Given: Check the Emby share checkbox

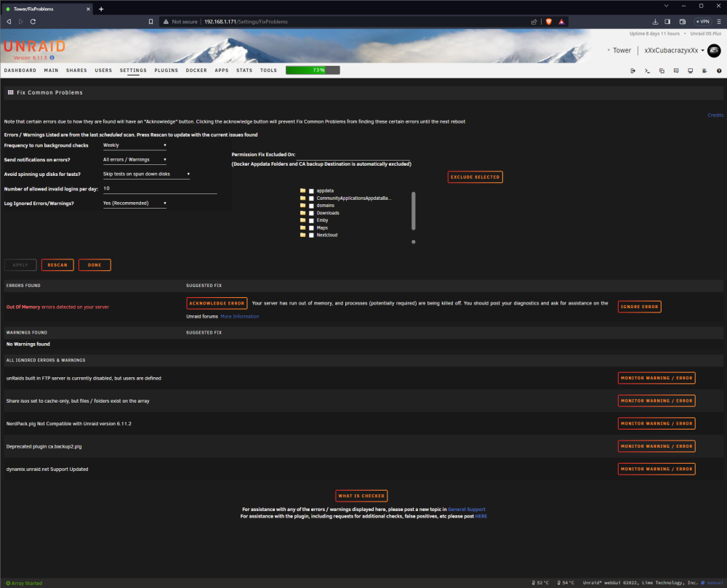Looking at the screenshot, I should (312, 220).
